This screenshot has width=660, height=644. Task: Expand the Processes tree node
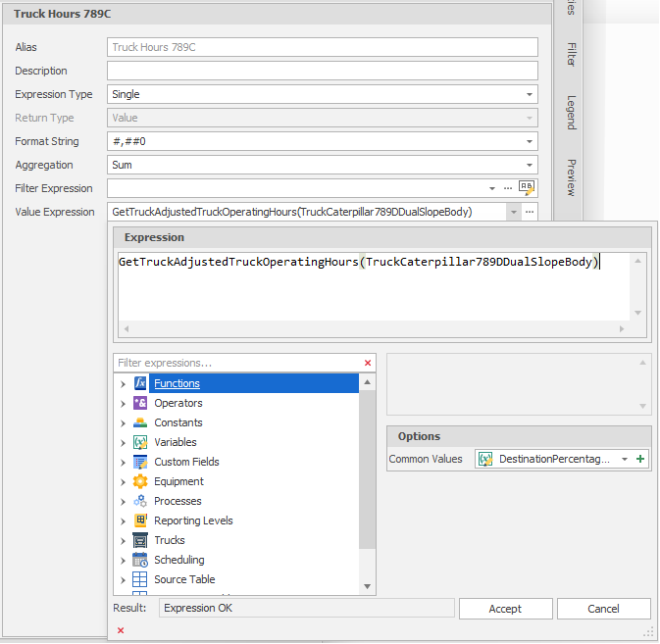point(123,501)
